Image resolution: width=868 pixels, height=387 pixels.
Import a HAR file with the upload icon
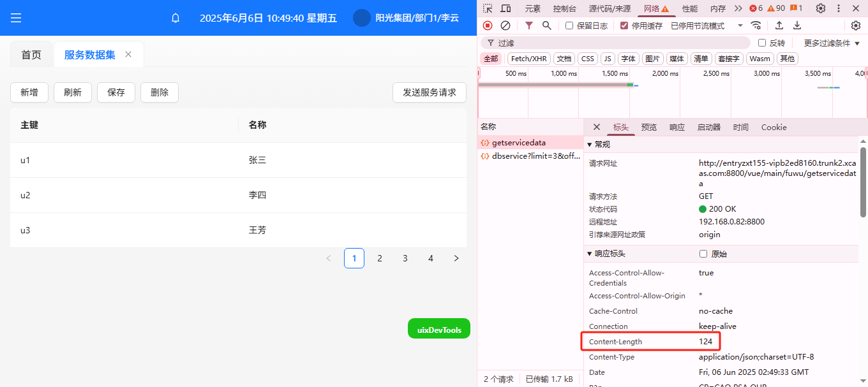(x=779, y=26)
